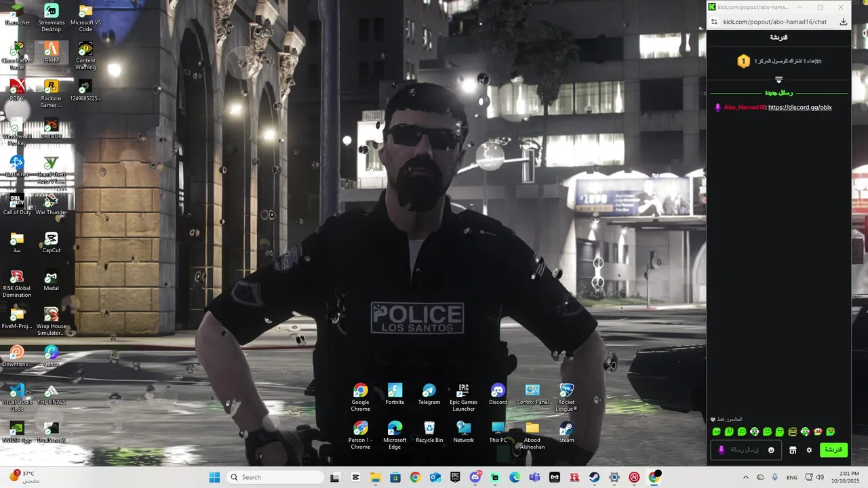Image resolution: width=868 pixels, height=488 pixels.
Task: Open the Discord desktop shortcut
Action: click(x=498, y=394)
